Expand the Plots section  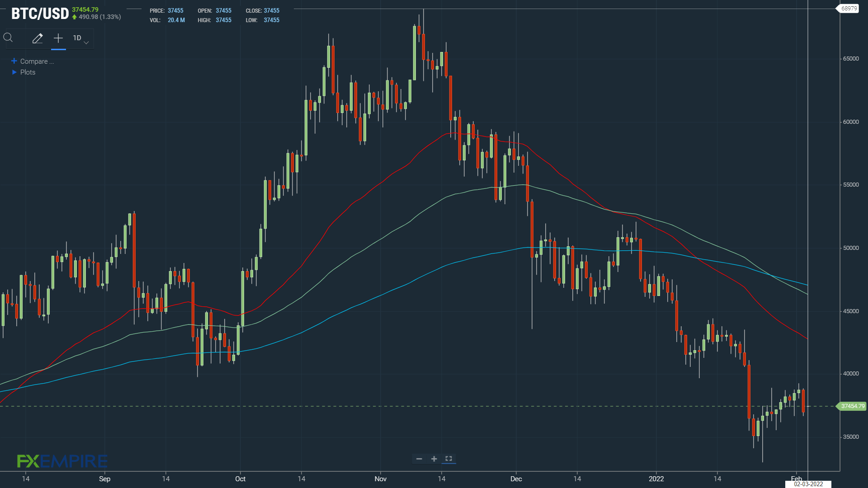(24, 72)
